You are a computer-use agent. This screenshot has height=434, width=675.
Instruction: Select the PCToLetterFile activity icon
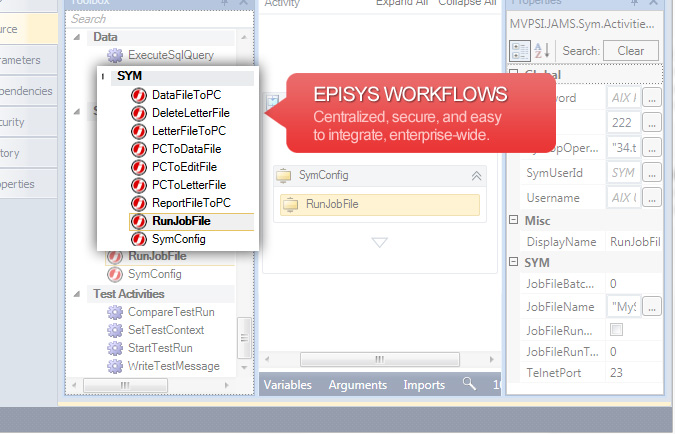(139, 185)
